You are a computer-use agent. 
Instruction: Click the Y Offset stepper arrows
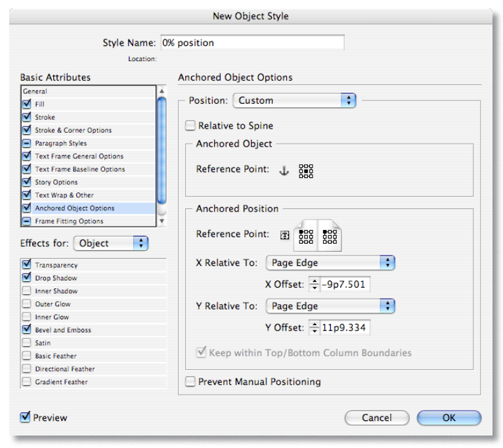pos(313,327)
